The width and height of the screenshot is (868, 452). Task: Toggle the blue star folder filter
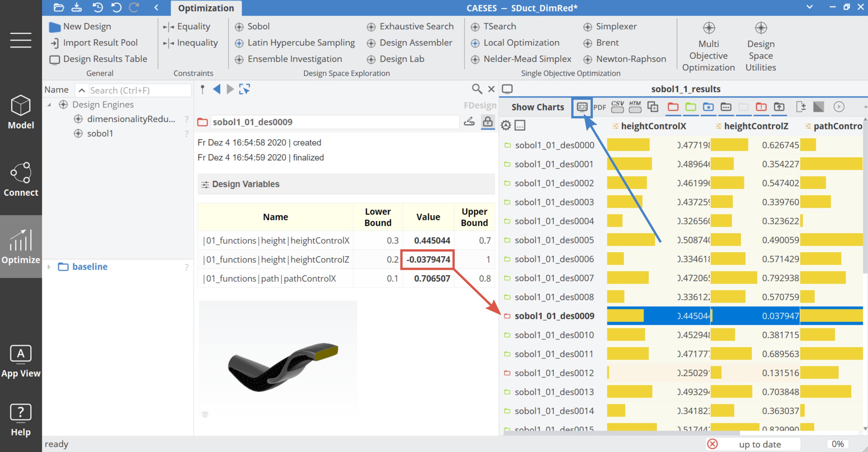coord(708,107)
